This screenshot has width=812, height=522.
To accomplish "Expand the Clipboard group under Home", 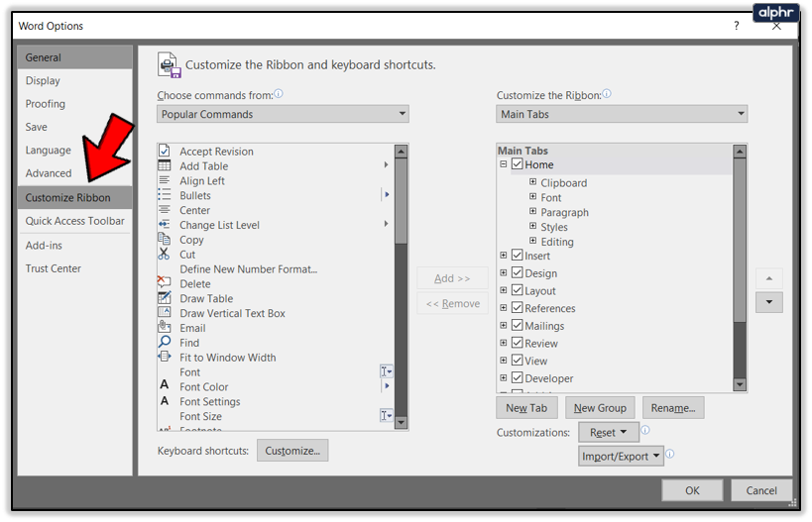I will (x=532, y=182).
